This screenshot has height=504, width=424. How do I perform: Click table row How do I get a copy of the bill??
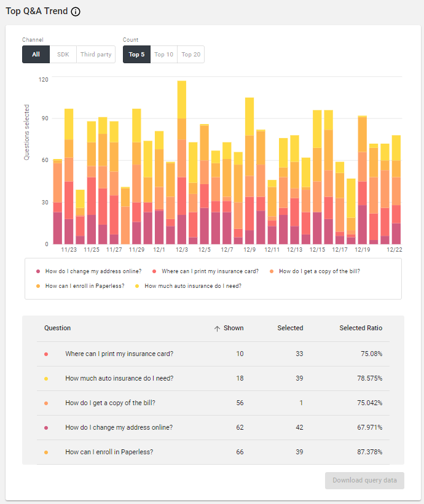(213, 403)
